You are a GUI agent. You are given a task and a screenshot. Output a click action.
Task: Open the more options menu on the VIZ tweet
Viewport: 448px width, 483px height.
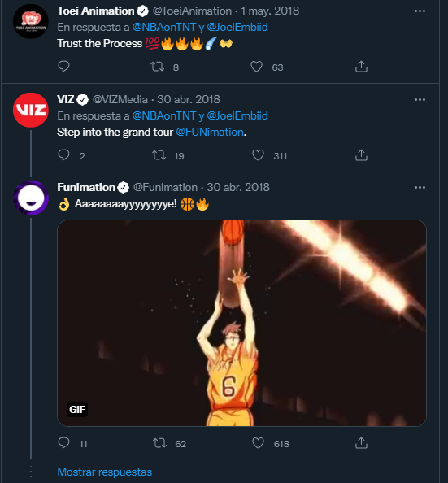(420, 99)
